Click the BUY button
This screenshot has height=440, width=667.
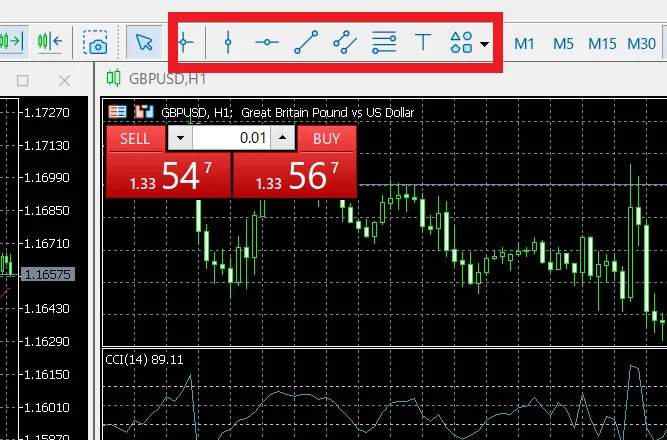point(326,138)
